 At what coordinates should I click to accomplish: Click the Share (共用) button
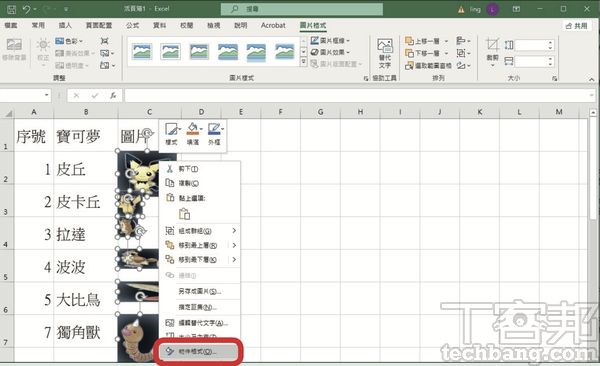click(576, 26)
